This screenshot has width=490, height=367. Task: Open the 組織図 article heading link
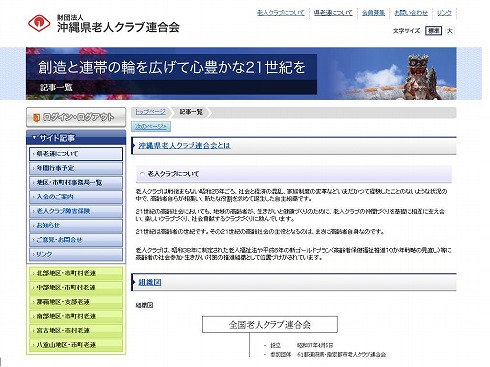(150, 282)
